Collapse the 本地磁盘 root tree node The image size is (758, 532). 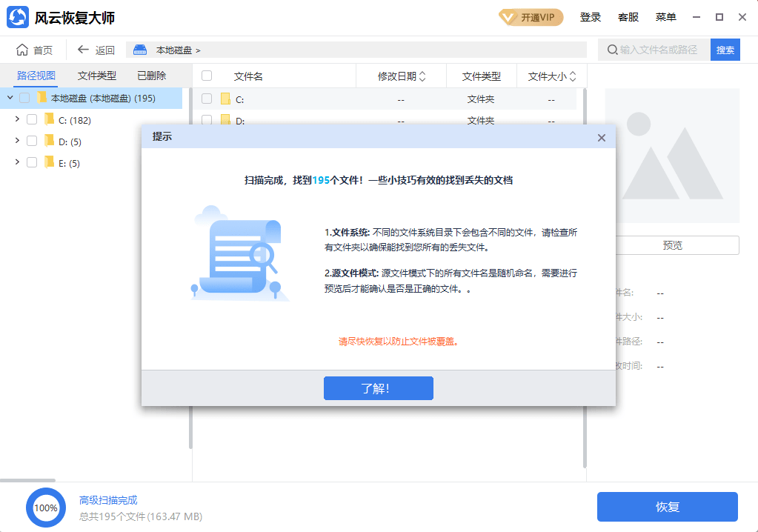pos(8,97)
